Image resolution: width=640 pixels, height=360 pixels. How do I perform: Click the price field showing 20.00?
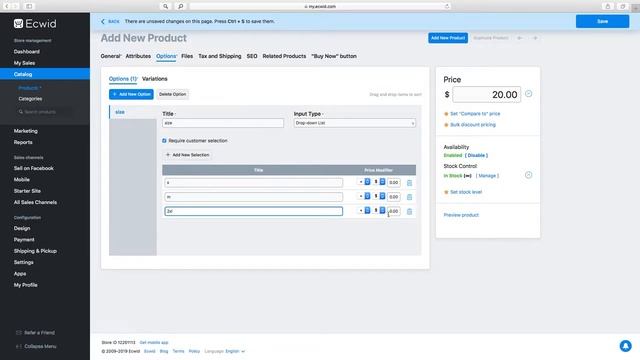(x=487, y=95)
